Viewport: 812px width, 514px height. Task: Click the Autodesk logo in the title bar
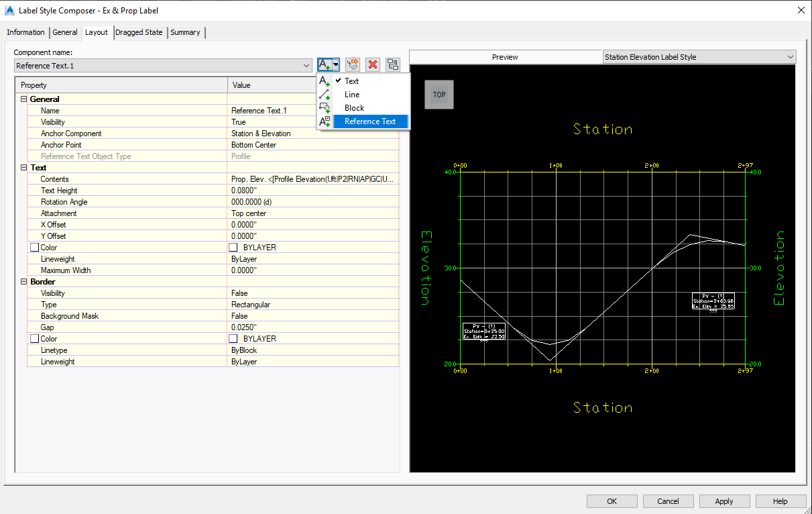pos(9,10)
